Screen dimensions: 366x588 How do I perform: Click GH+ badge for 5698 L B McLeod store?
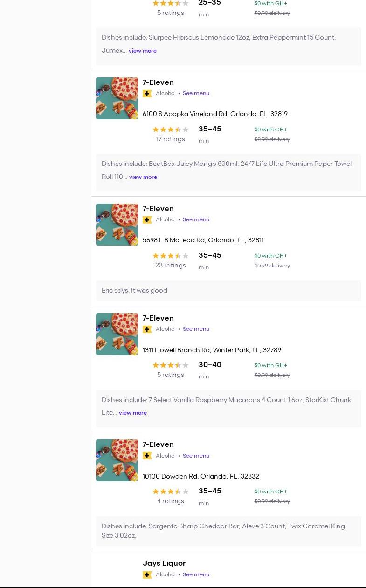click(x=147, y=220)
